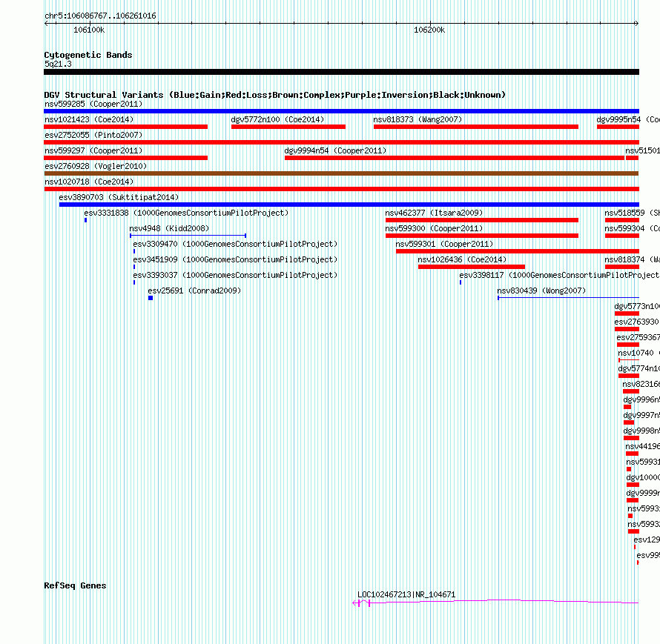Click the nsv818374 variant label
The width and height of the screenshot is (660, 644).
point(633,259)
